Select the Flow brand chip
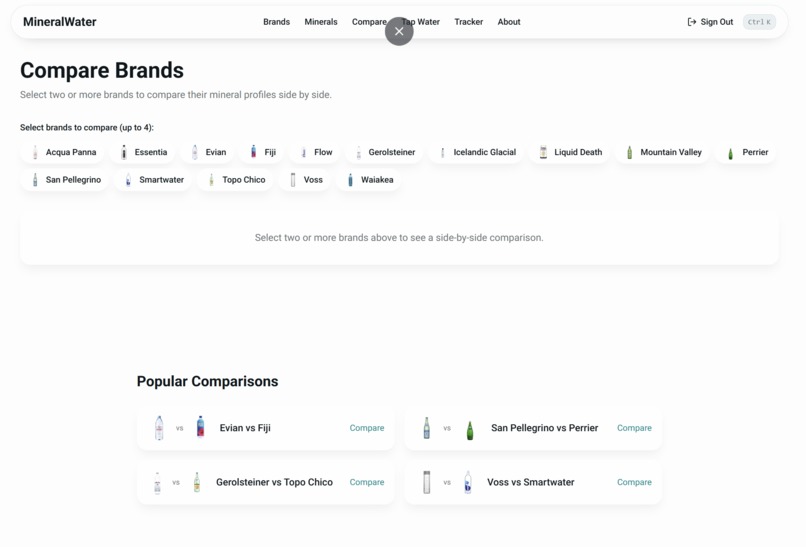The image size is (806, 547). (x=315, y=152)
